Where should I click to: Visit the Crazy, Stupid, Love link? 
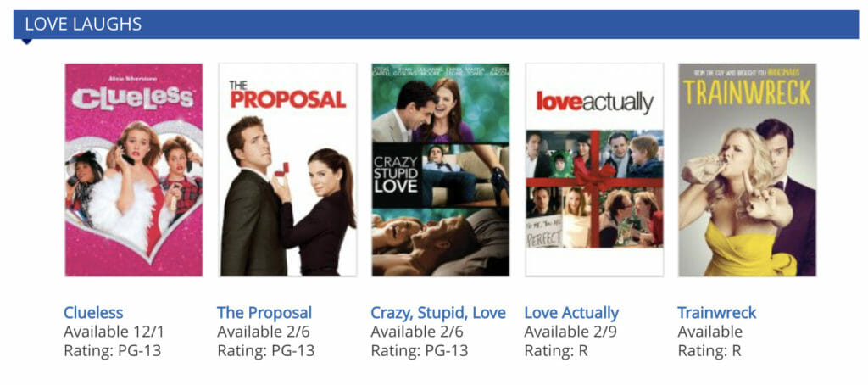[x=438, y=313]
